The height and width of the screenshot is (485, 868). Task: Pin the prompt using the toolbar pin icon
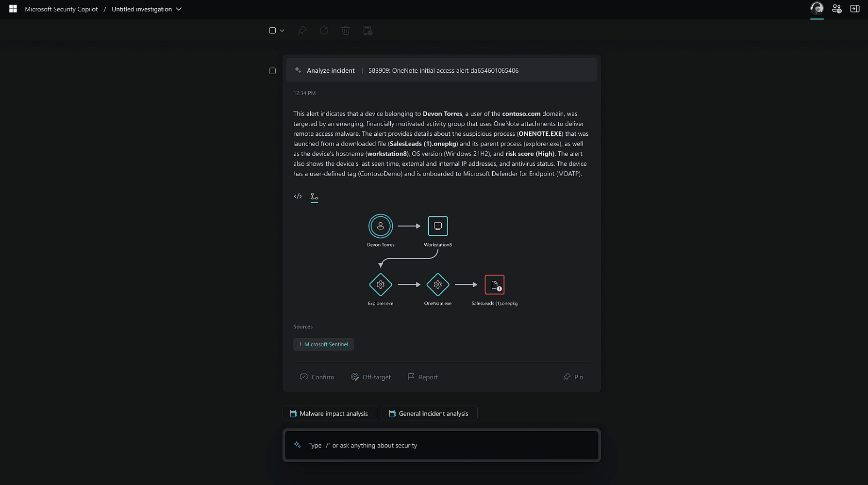coord(302,30)
